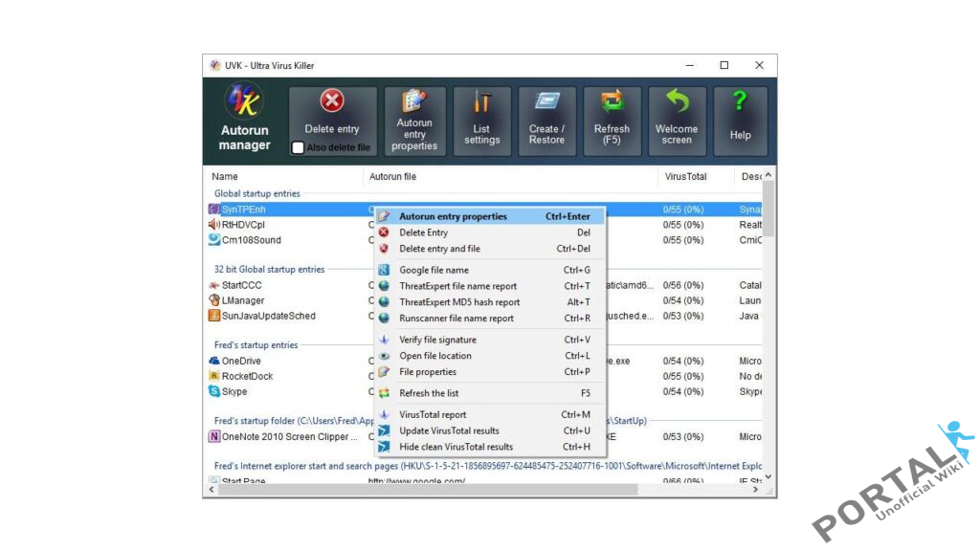
Task: Click the Skype entry icon
Action: point(213,391)
